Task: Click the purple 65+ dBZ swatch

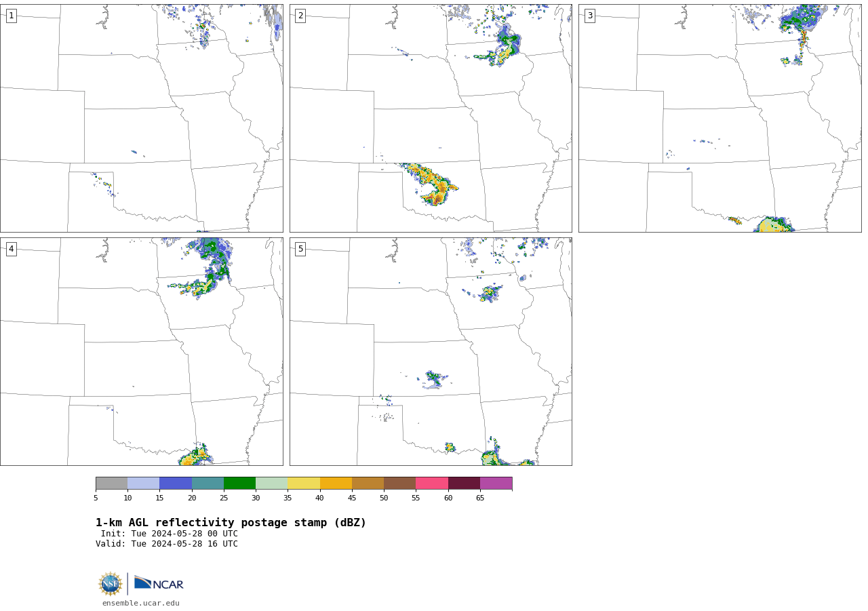Action: [496, 484]
